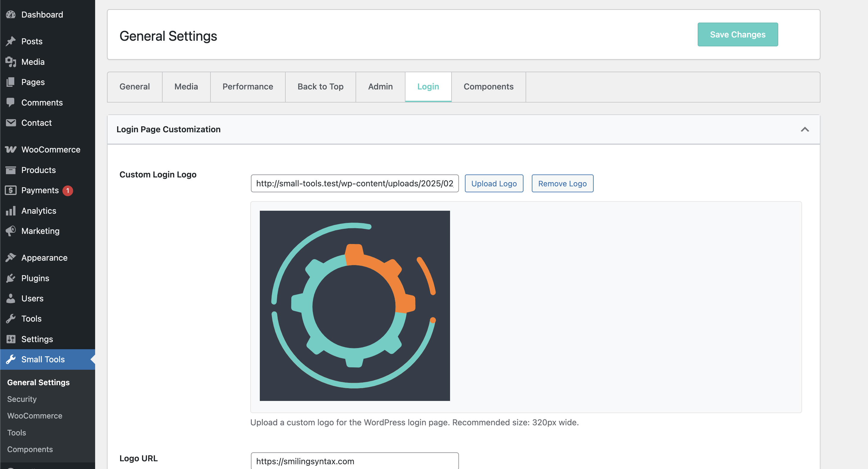Click the WooCommerce logo icon
Image resolution: width=868 pixels, height=469 pixels.
pyautogui.click(x=11, y=149)
